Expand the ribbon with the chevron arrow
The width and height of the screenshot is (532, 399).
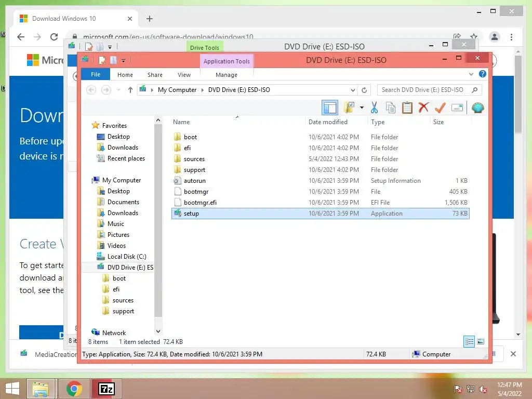[x=471, y=74]
